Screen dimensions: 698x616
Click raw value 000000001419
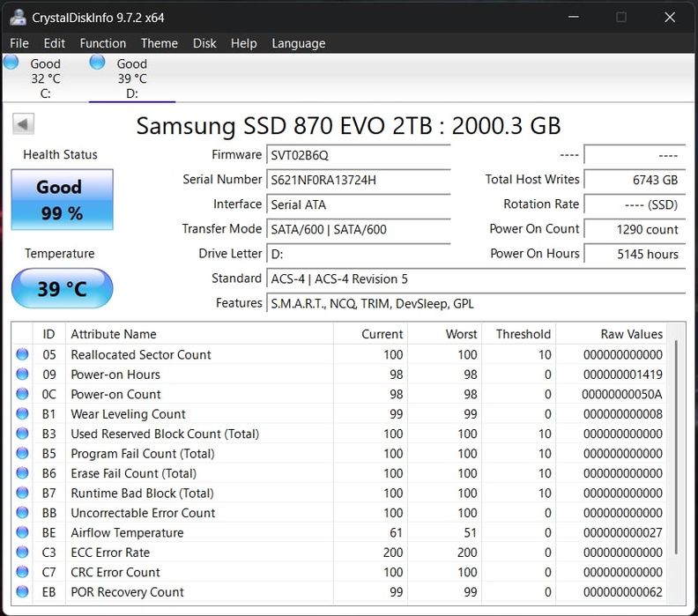coord(623,375)
